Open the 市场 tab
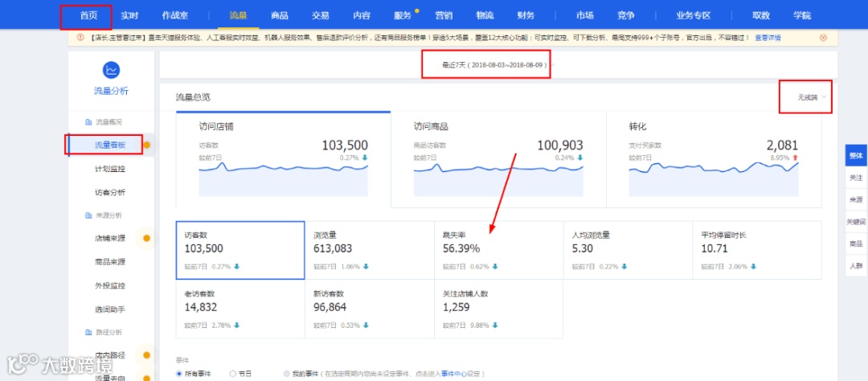868x381 pixels. pos(584,15)
